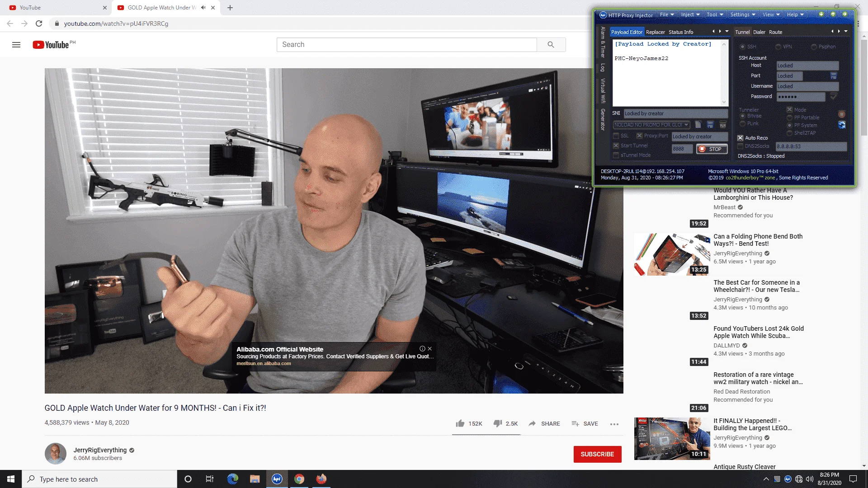Image resolution: width=868 pixels, height=488 pixels.
Task: Click the SHARE button under the video
Action: point(544,423)
